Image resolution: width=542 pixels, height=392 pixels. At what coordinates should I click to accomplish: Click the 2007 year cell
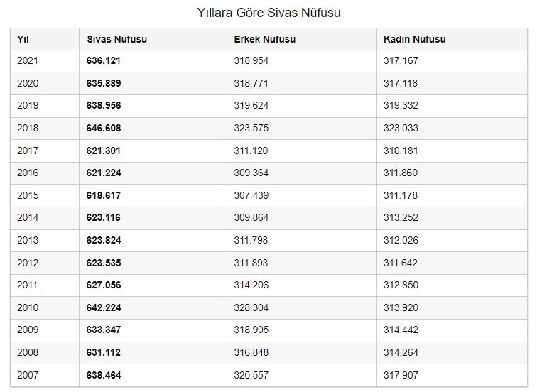click(28, 375)
